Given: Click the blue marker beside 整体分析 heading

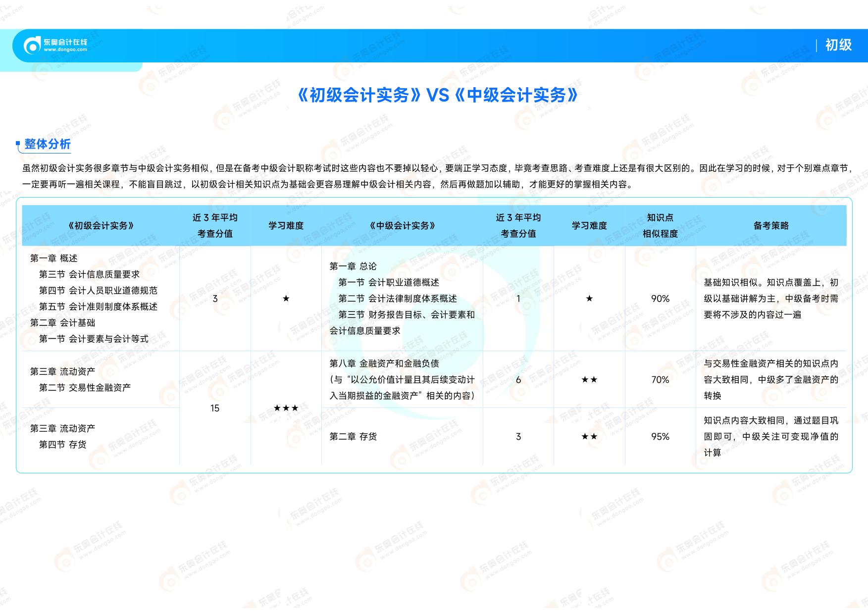Looking at the screenshot, I should (x=19, y=145).
